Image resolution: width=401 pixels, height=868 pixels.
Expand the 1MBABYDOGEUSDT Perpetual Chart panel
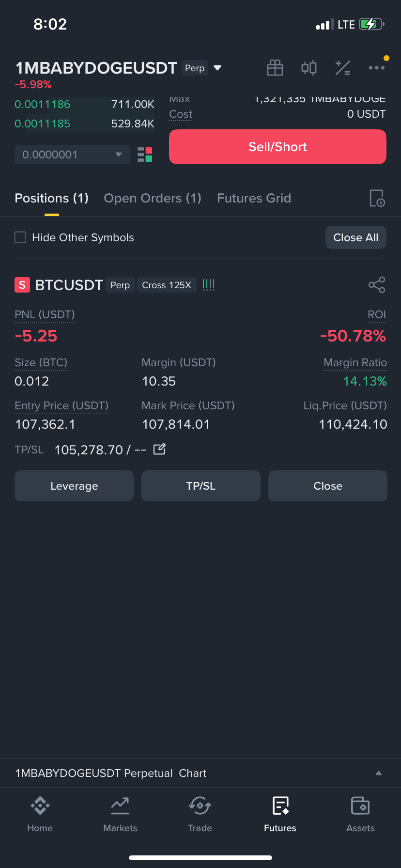pyautogui.click(x=200, y=773)
